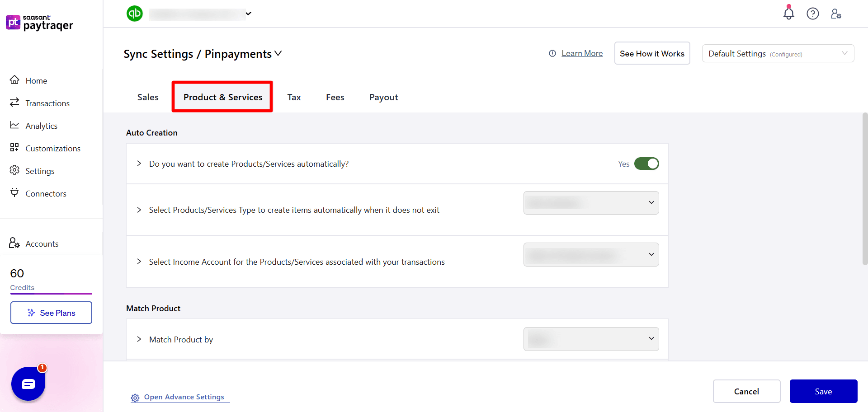Click the Customizations sidebar icon
This screenshot has height=412, width=868.
click(x=14, y=148)
